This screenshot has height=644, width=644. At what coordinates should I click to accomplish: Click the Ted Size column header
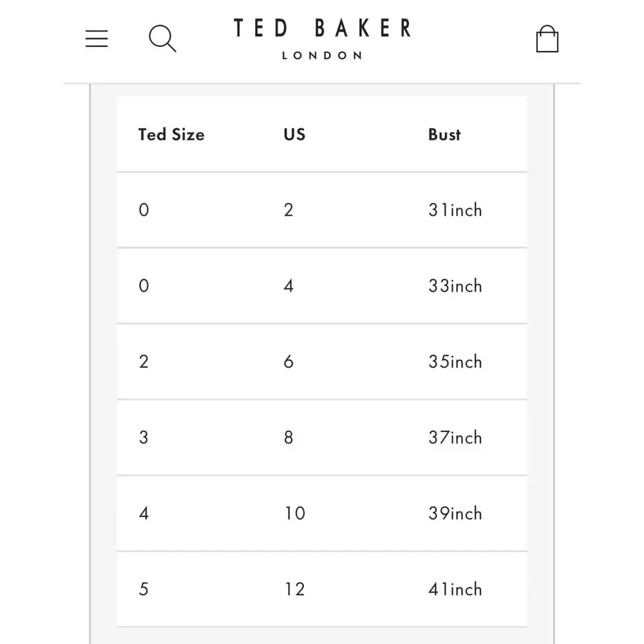click(171, 135)
